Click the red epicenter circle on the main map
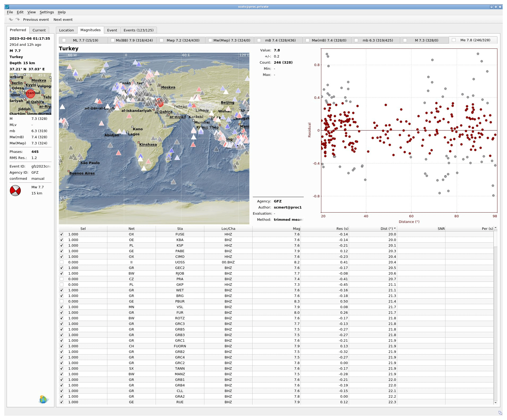 point(160,102)
